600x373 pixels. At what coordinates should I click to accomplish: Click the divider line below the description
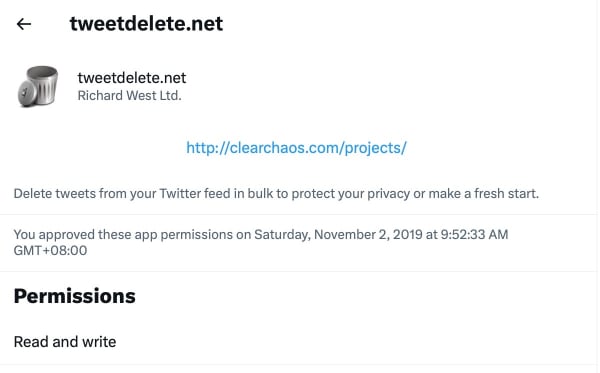[x=298, y=214]
